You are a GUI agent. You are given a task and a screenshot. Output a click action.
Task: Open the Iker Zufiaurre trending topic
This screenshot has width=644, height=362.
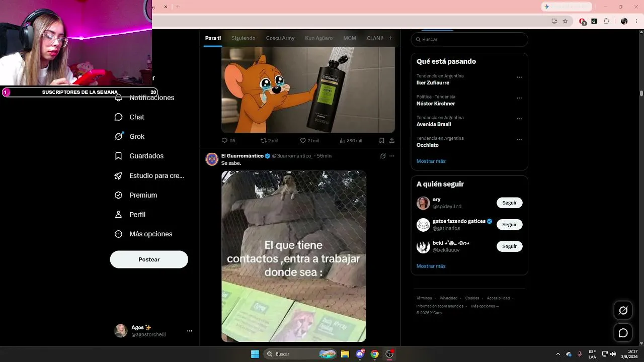click(433, 83)
